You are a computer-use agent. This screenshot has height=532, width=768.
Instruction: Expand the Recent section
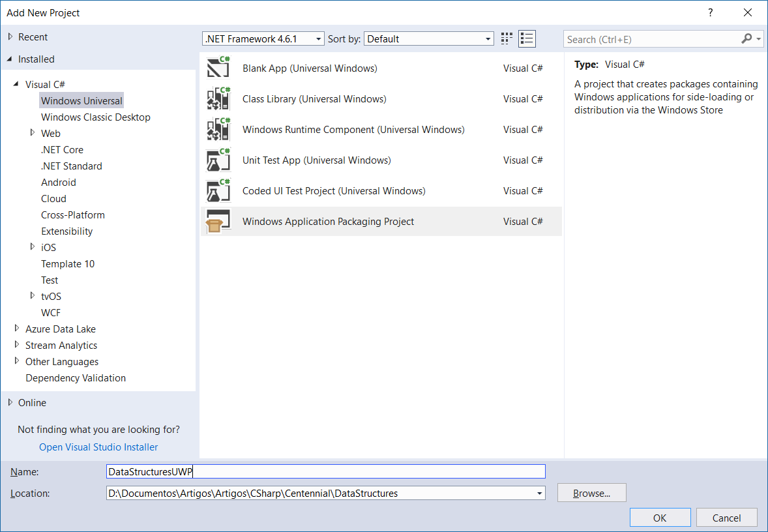[x=10, y=37]
